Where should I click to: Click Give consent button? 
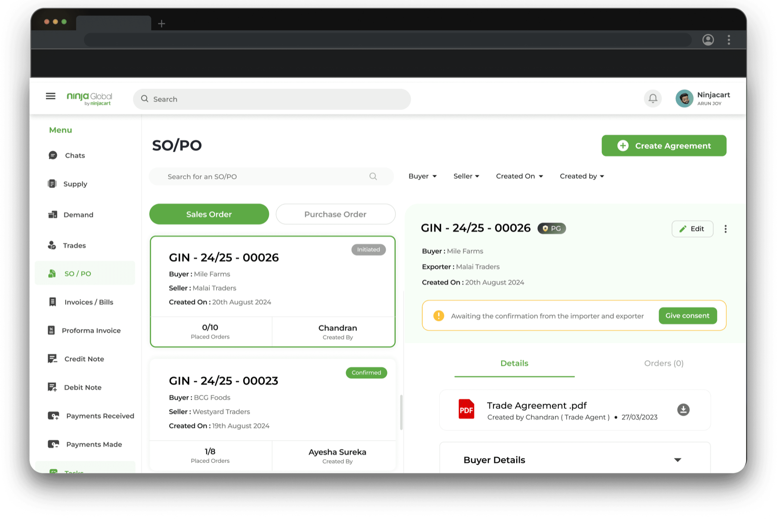tap(687, 315)
